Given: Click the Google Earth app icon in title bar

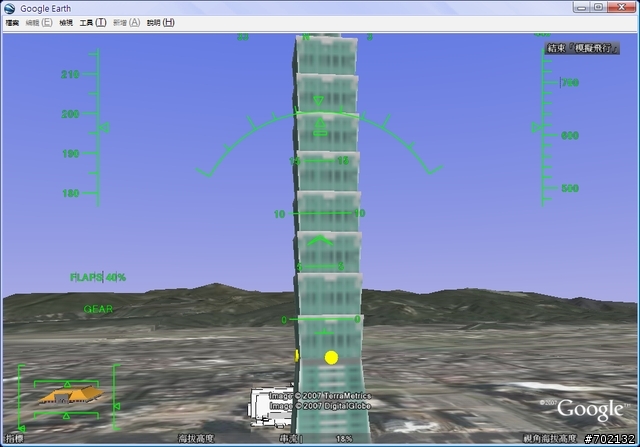Looking at the screenshot, I should pyautogui.click(x=9, y=8).
